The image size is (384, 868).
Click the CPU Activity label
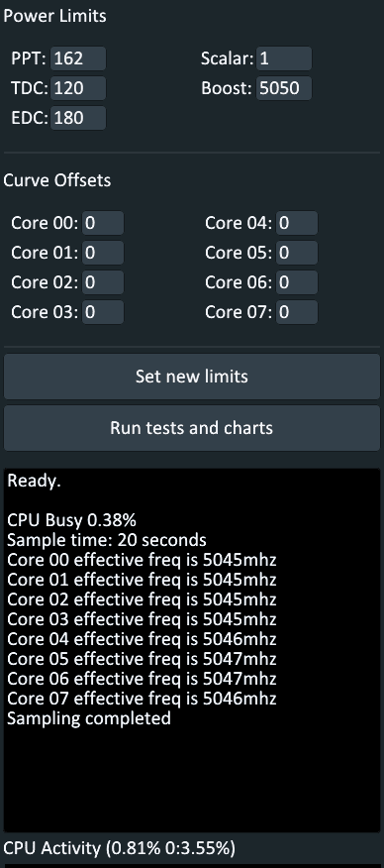pyautogui.click(x=120, y=848)
